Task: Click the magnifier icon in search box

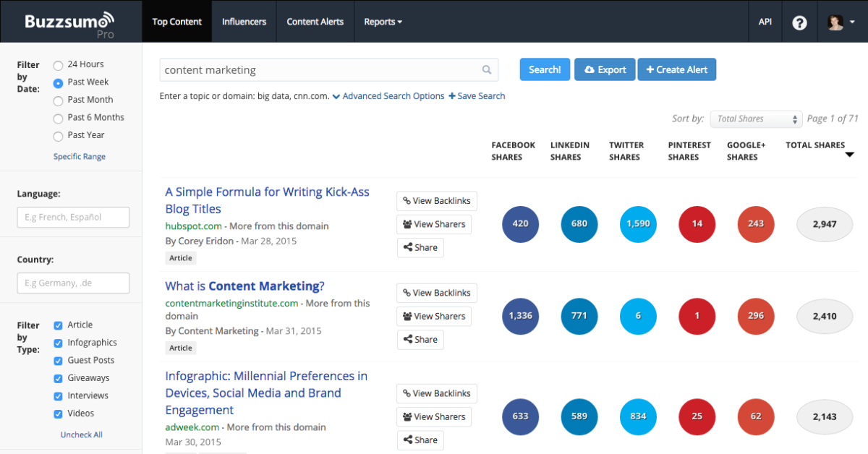Action: (x=487, y=70)
